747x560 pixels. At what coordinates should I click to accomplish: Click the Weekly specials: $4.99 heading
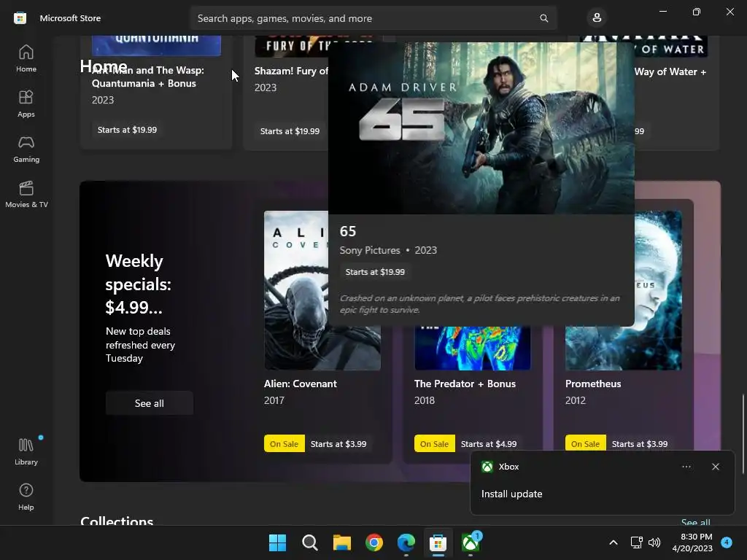point(138,284)
